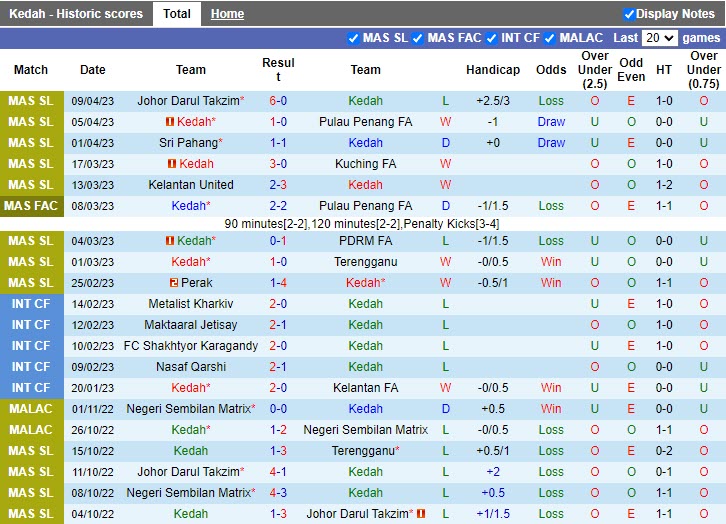Click MAS FAC league label on 08/03/23 row
Viewport: 726px width, 524px height.
pos(31,206)
